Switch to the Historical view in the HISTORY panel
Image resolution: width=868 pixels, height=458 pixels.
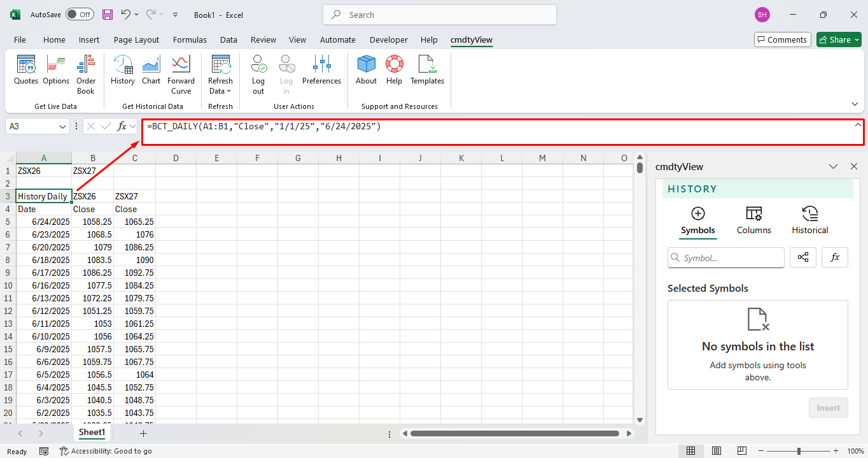tap(809, 220)
